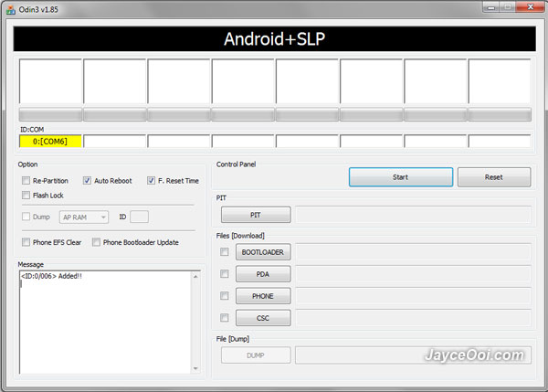548x392 pixels.
Task: Close the Odin3 window
Action: (530, 7)
